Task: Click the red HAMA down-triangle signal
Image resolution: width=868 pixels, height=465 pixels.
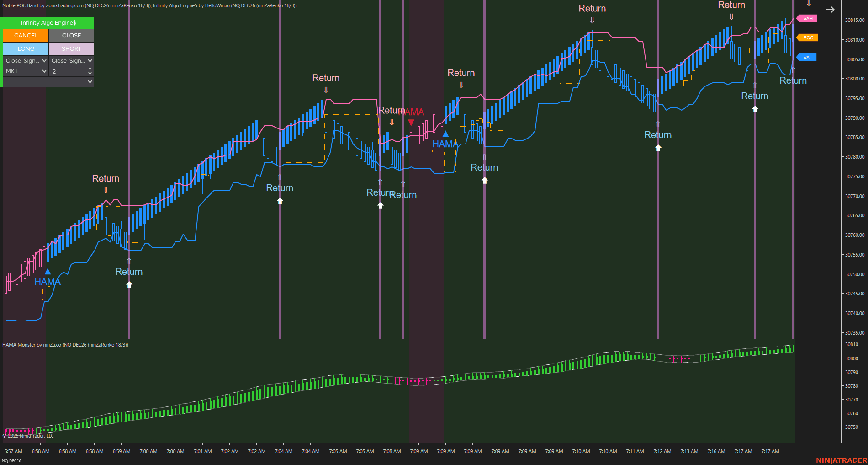Action: pyautogui.click(x=411, y=123)
